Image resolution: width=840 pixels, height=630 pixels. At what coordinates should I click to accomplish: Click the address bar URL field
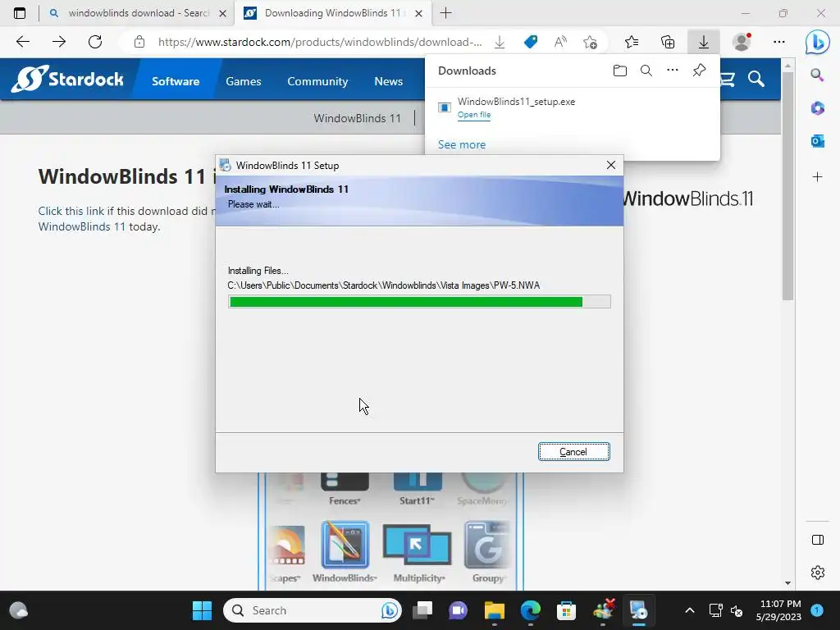click(321, 42)
